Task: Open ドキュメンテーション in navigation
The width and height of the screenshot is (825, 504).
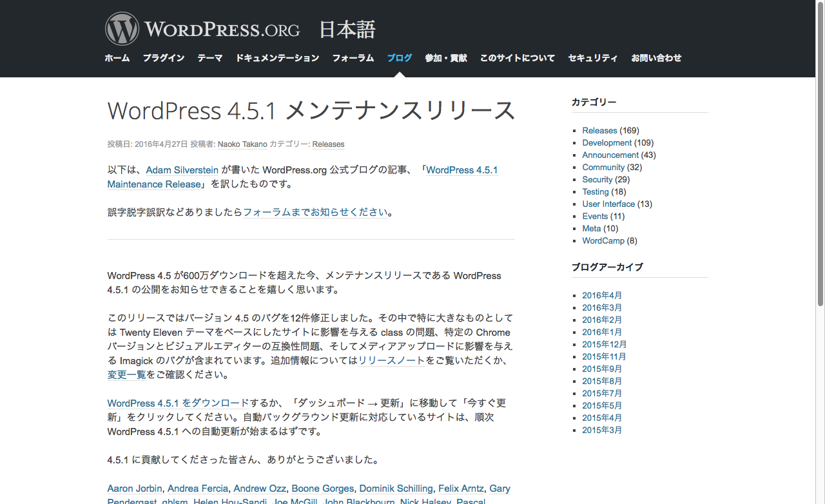Action: tap(278, 58)
